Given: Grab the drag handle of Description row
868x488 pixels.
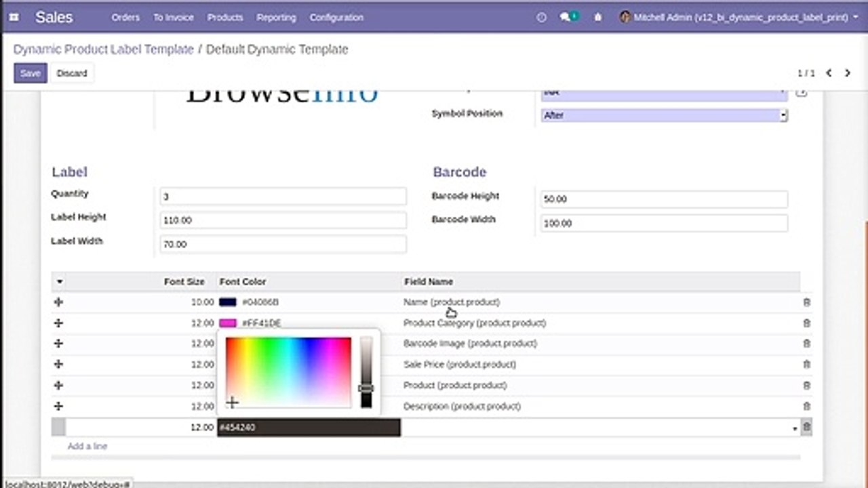Looking at the screenshot, I should (x=58, y=407).
